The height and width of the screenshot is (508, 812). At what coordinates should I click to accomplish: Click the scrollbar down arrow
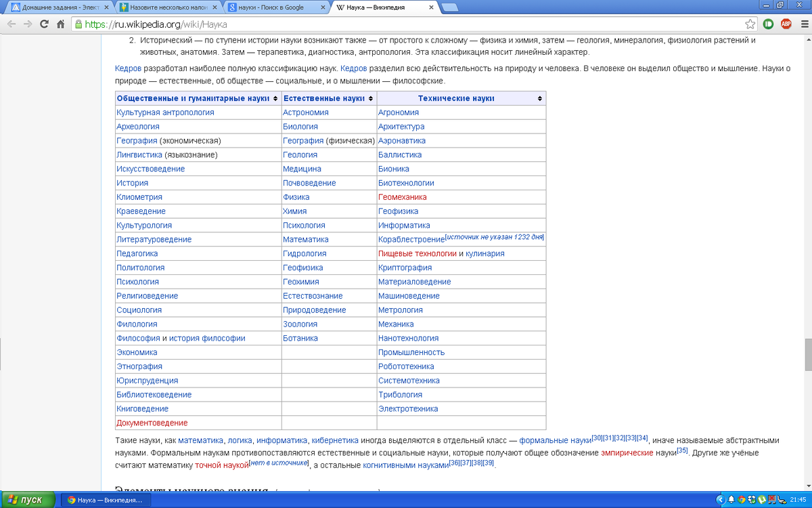coord(807,487)
